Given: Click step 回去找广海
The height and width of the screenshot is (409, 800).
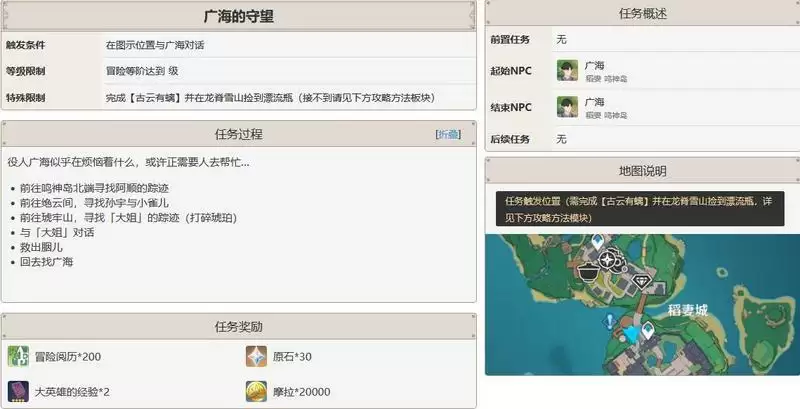Looking at the screenshot, I should [46, 262].
